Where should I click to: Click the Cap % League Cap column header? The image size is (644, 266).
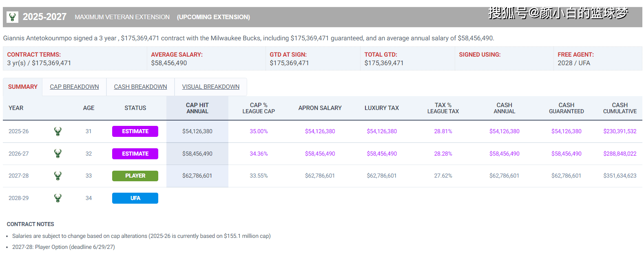[x=259, y=108]
